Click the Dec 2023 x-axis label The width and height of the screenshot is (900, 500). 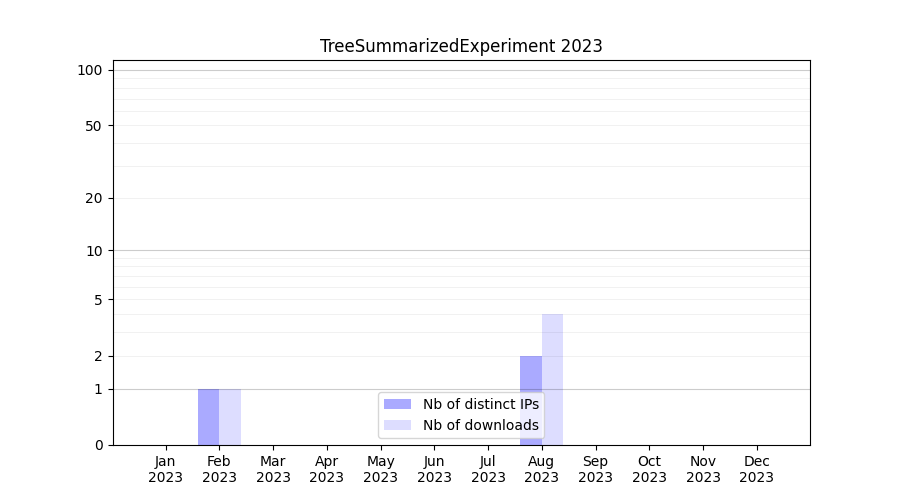coord(756,469)
